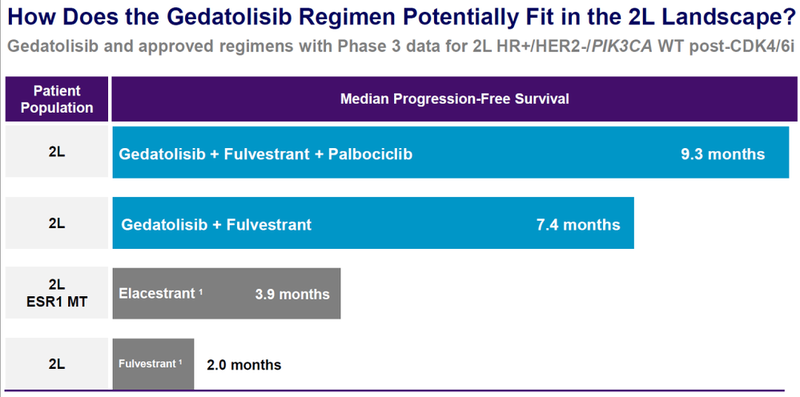Click the slide title about Gedatolisib Regimen
Viewport: 800px width, 397px height.
tap(401, 17)
